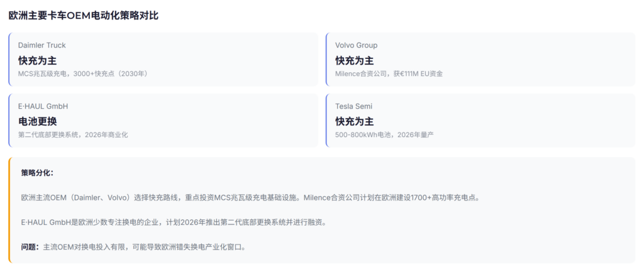Select the Volvo Group card label
644x269 pixels.
click(x=356, y=45)
